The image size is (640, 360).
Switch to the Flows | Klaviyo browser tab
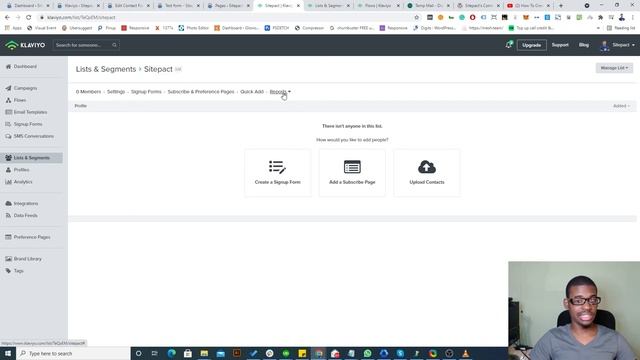click(x=378, y=6)
